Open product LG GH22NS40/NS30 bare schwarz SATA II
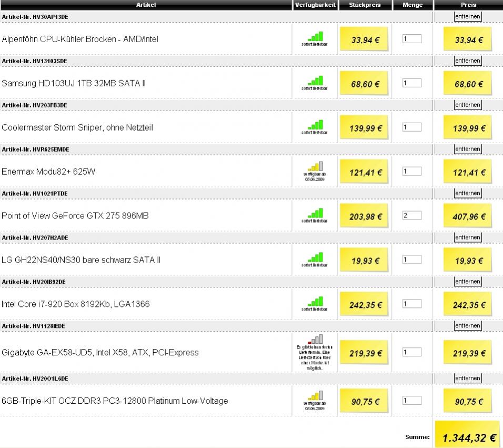503x448 pixels. coord(81,260)
